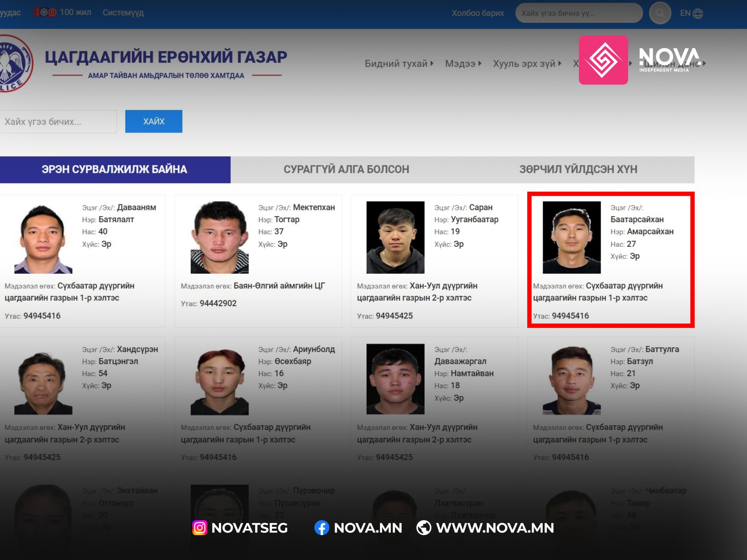Select the ЗӨРЧИЛ ҮЙЛДСЭН ХҮН tab
The image size is (747, 560).
578,170
